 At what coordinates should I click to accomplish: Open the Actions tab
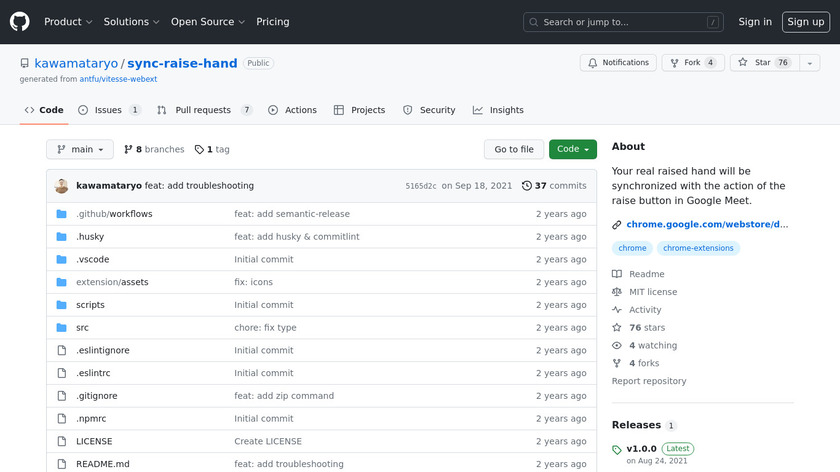pos(292,110)
